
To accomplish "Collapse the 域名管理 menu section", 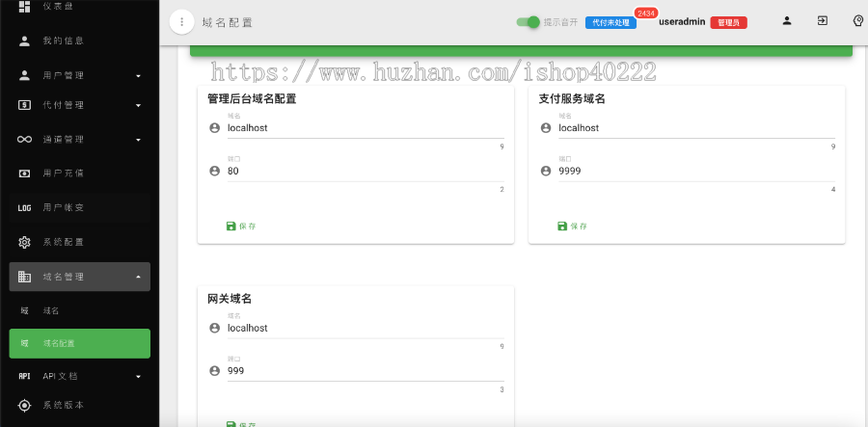I will click(x=138, y=277).
